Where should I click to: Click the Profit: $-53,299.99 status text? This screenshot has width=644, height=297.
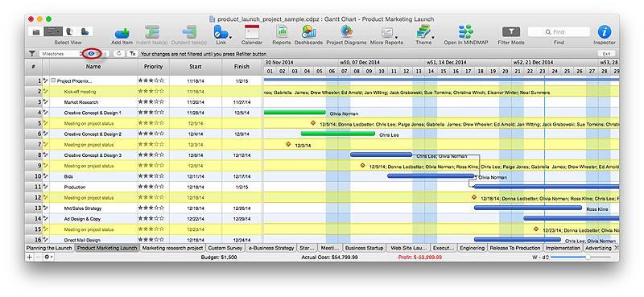click(419, 257)
